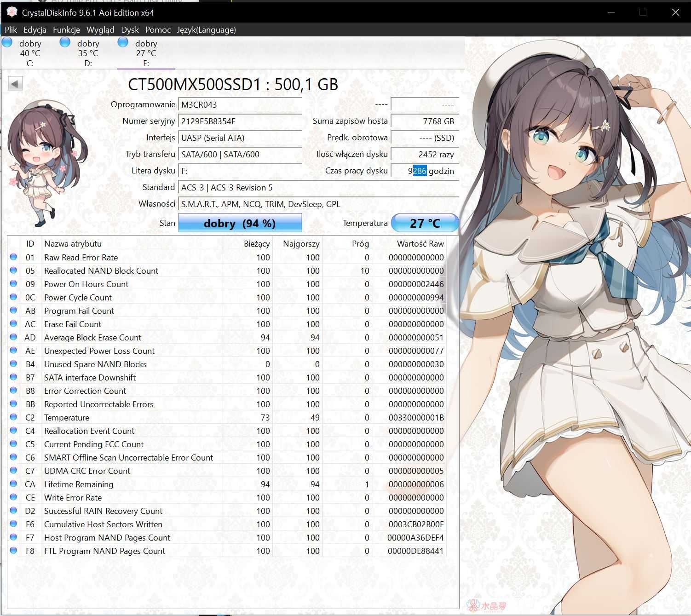Click the Próg column header
Image resolution: width=691 pixels, height=616 pixels.
click(x=347, y=243)
